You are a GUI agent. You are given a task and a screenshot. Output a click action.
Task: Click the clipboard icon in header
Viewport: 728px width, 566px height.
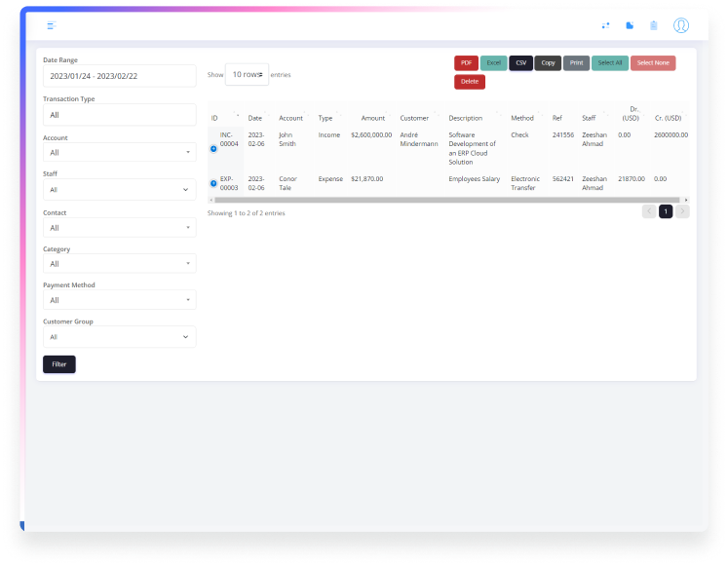[x=654, y=25]
